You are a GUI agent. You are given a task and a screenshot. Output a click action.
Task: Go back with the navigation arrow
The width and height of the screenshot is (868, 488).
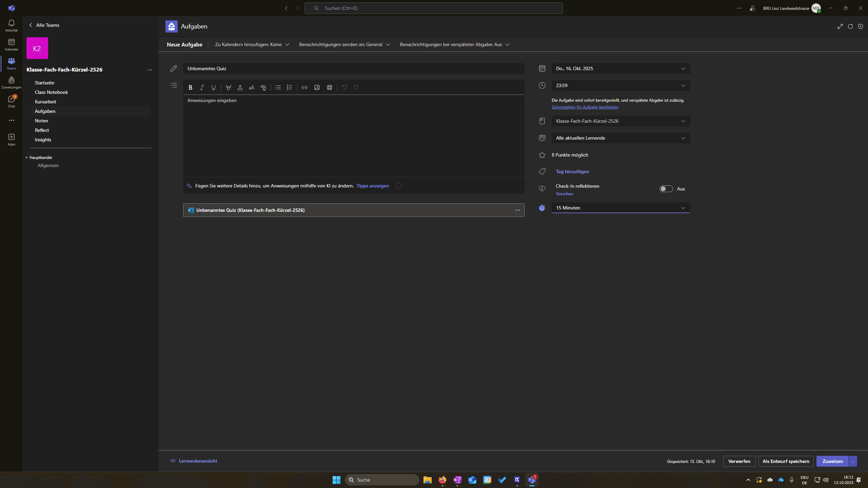tap(287, 8)
